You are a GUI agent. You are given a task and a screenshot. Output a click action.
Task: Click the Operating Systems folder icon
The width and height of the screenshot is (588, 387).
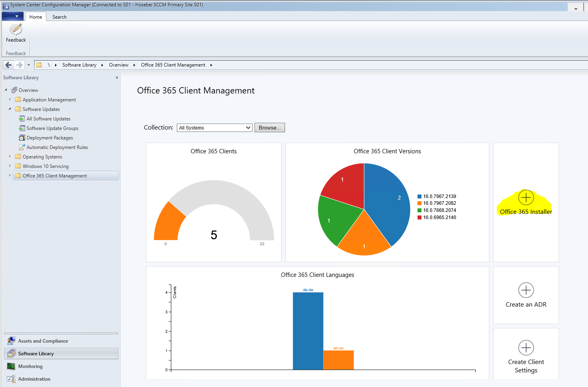pos(18,156)
